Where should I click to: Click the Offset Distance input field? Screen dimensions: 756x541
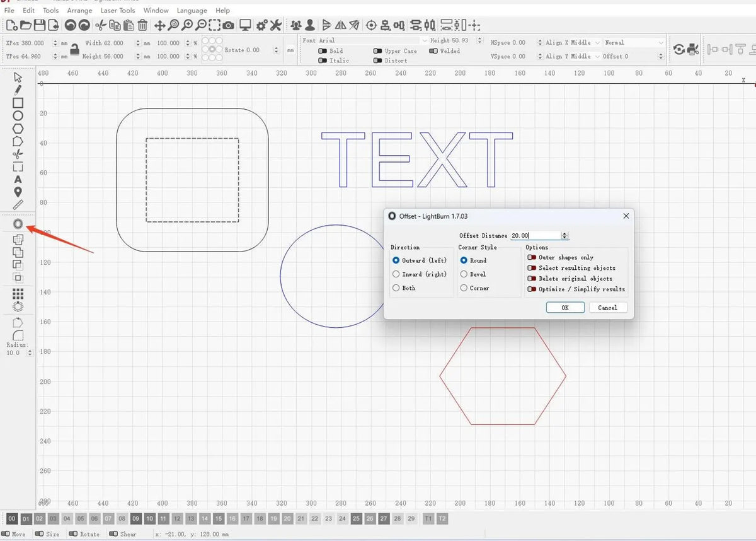[535, 235]
